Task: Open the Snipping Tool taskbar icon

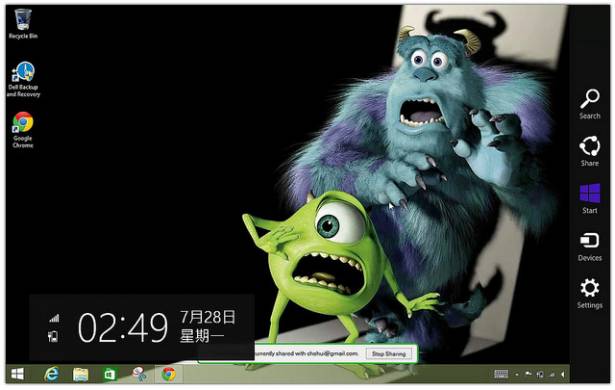Action: point(139,374)
